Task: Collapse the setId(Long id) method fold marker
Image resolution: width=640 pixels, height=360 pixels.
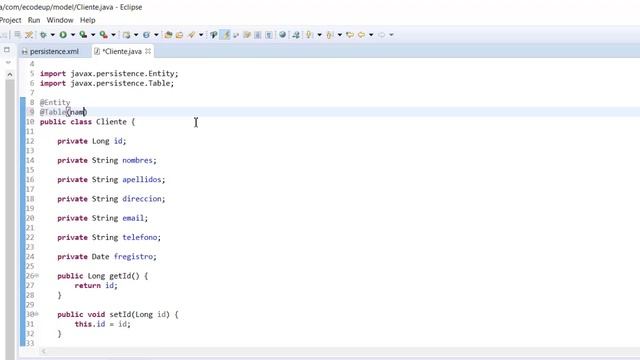Action: coord(37,314)
